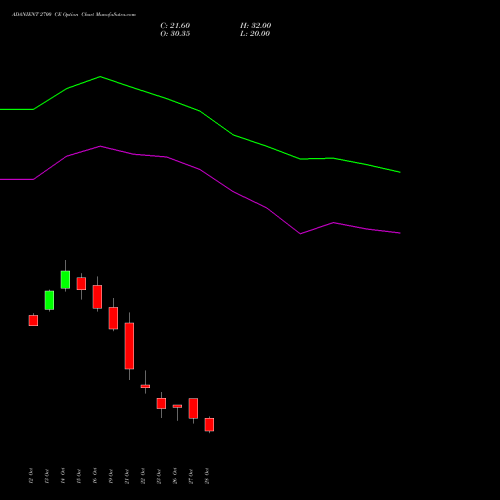Click the 15 Oct date label

79,476
